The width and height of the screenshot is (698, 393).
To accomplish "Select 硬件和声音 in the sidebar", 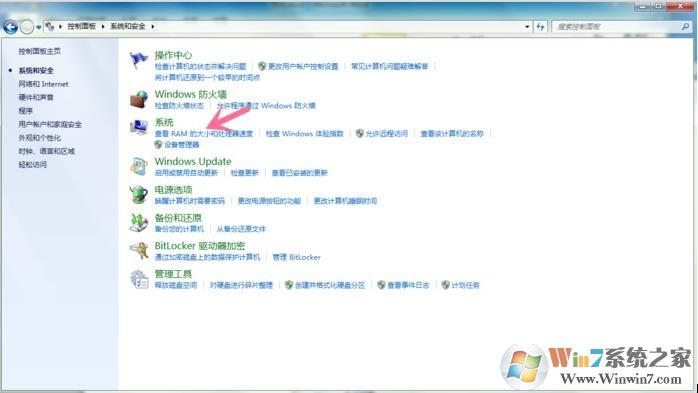I will (x=36, y=97).
